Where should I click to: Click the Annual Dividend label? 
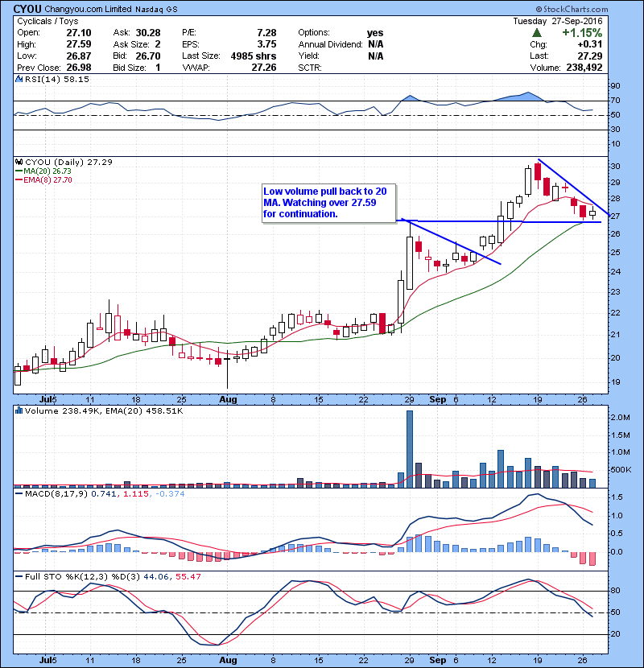(x=330, y=44)
